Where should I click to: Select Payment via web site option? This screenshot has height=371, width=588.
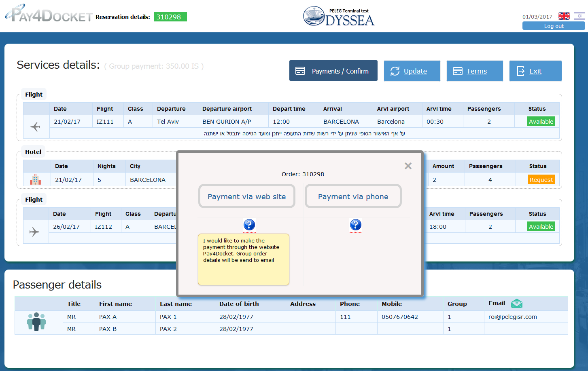(x=246, y=196)
